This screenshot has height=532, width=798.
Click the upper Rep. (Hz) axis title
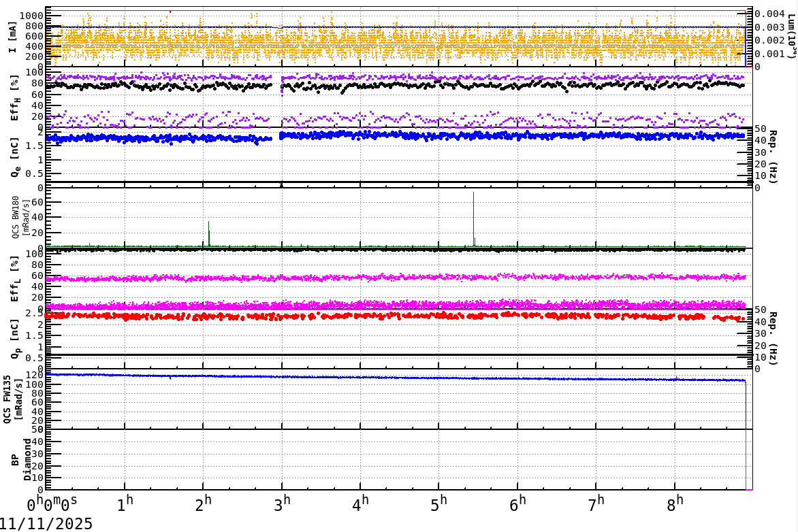[773, 156]
